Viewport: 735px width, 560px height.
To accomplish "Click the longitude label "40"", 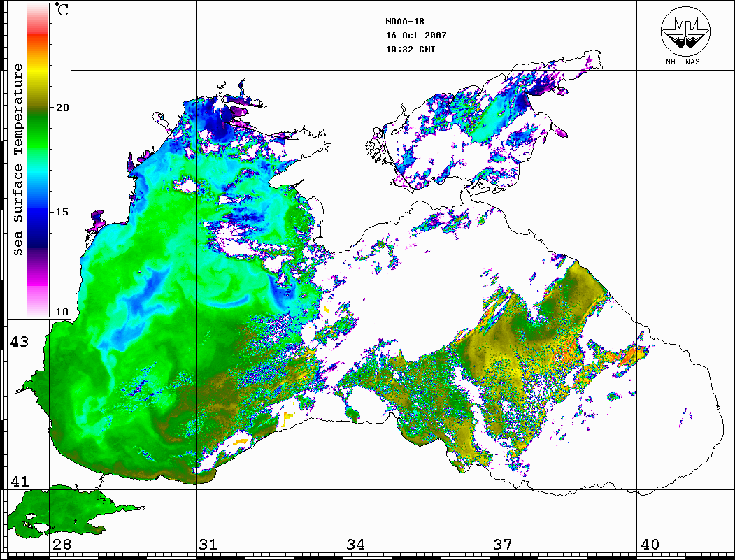I will (x=650, y=545).
